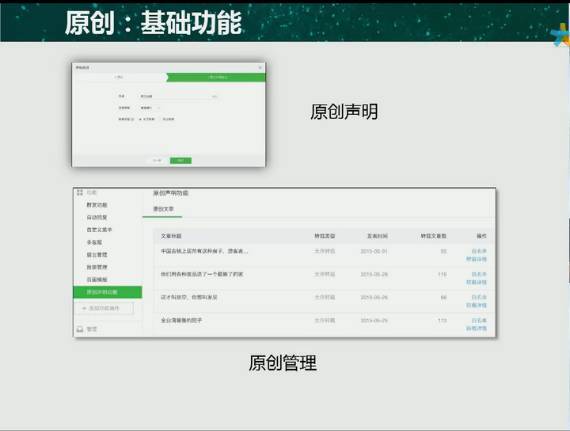Click 白名单 link in the fourth article row
Image resolution: width=570 pixels, height=431 pixels.
479,321
